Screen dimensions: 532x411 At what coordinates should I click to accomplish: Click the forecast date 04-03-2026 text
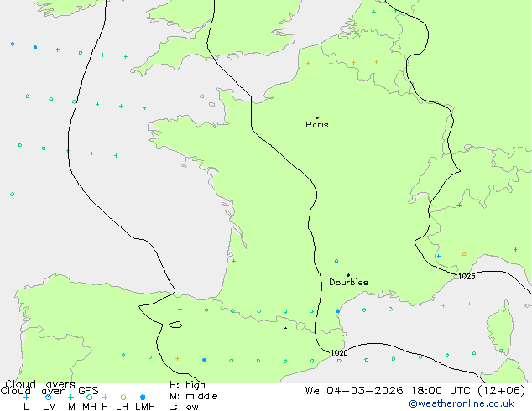pyautogui.click(x=365, y=391)
